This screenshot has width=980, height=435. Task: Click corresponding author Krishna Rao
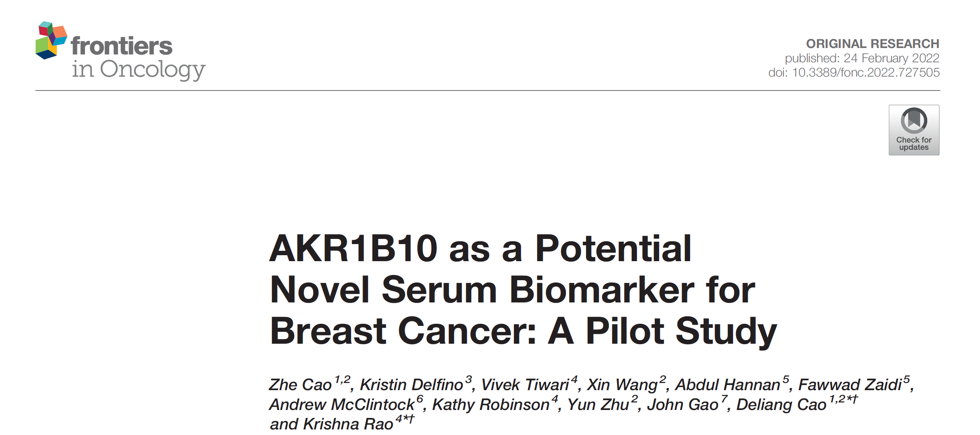[348, 424]
